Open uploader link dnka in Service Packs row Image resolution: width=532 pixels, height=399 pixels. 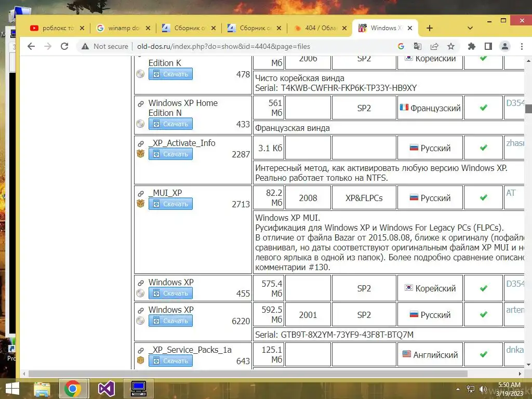click(x=515, y=350)
